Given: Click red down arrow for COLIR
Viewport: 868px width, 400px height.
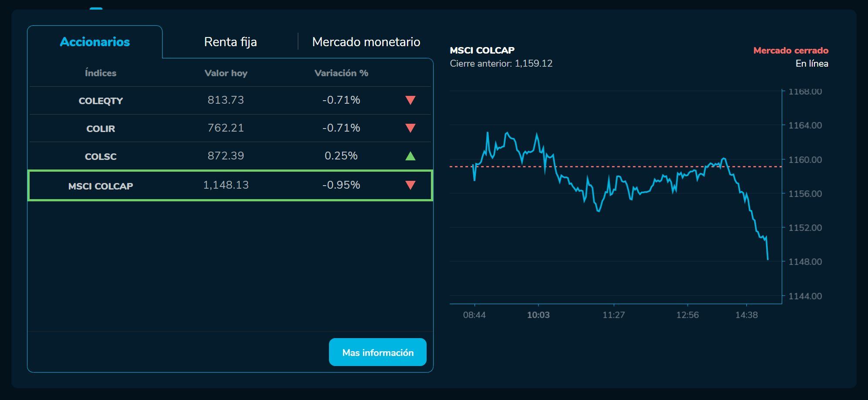Looking at the screenshot, I should [410, 128].
